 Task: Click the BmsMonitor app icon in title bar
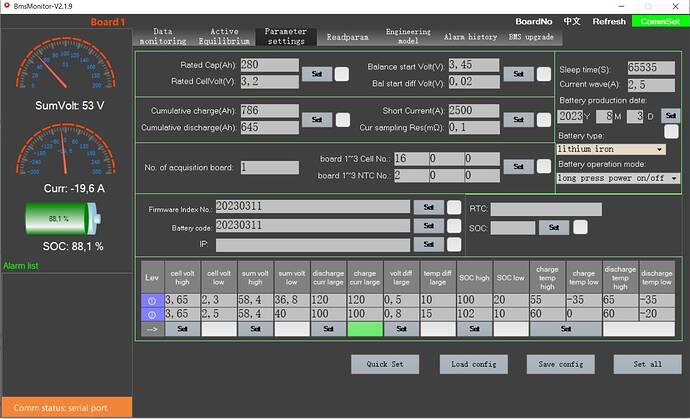(6, 6)
